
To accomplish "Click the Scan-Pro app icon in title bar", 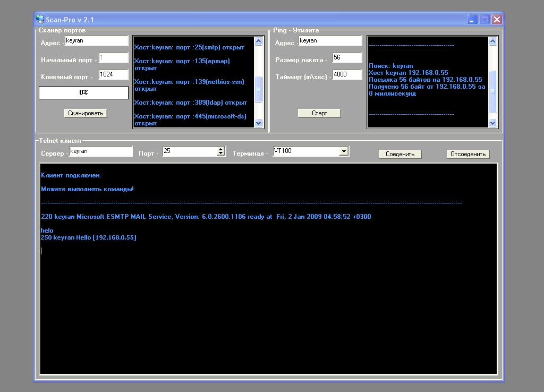I will tap(40, 20).
